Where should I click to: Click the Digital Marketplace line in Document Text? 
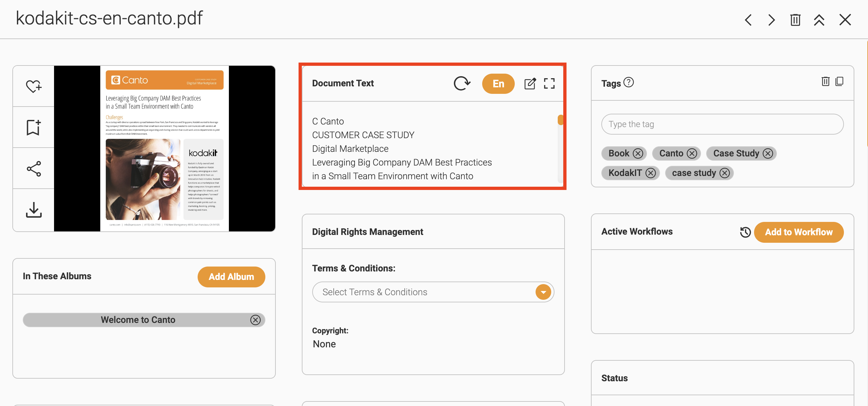350,149
